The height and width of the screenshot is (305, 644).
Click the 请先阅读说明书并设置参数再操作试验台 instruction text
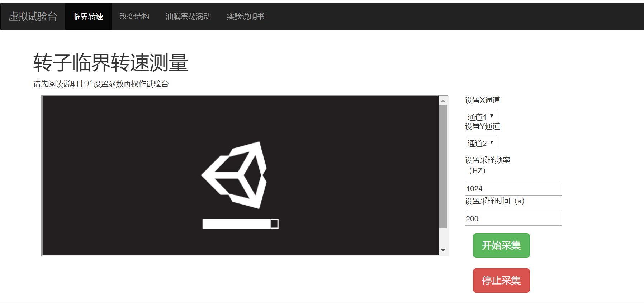pos(101,84)
